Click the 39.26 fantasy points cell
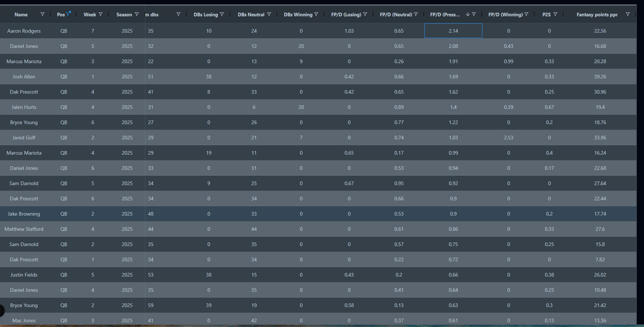This screenshot has width=644, height=327. 599,76
